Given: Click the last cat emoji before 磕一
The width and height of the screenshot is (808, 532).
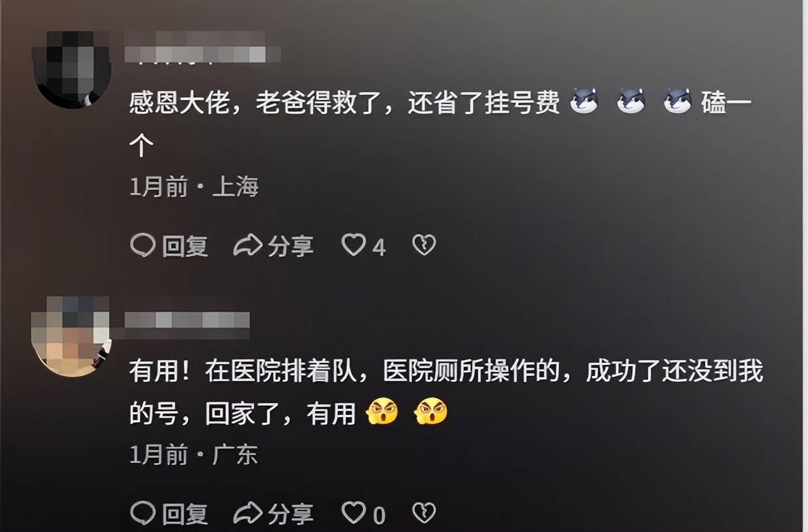Looking at the screenshot, I should [x=677, y=103].
